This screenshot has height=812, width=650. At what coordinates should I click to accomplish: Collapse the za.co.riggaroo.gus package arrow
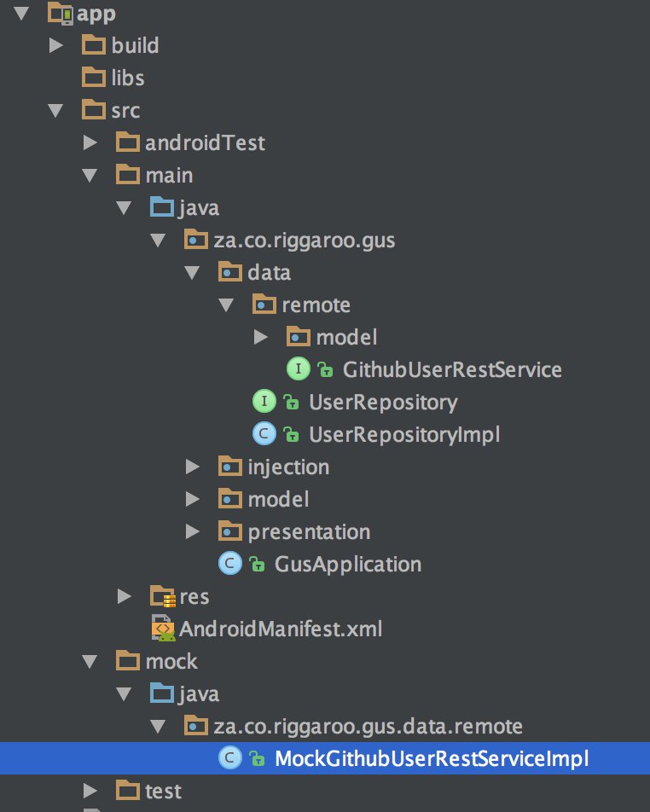(x=158, y=241)
